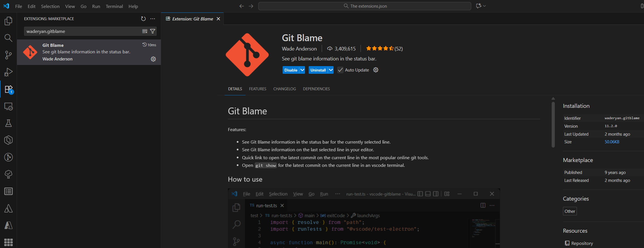Select the DETAILS tab

pos(235,89)
